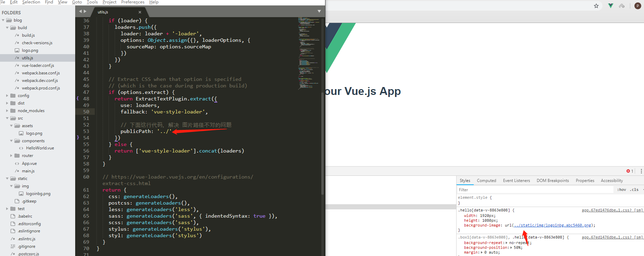
Task: Switch to the Properties tab in DevTools
Action: pos(585,181)
